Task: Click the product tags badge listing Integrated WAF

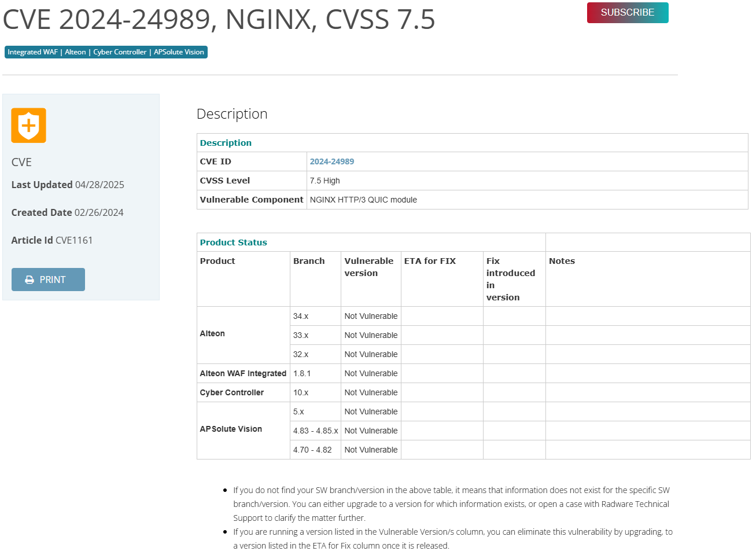Action: pyautogui.click(x=106, y=52)
